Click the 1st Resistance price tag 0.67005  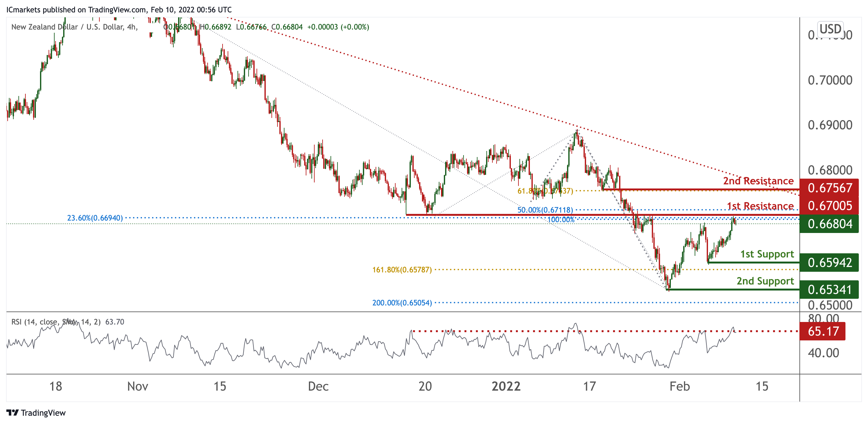click(829, 206)
